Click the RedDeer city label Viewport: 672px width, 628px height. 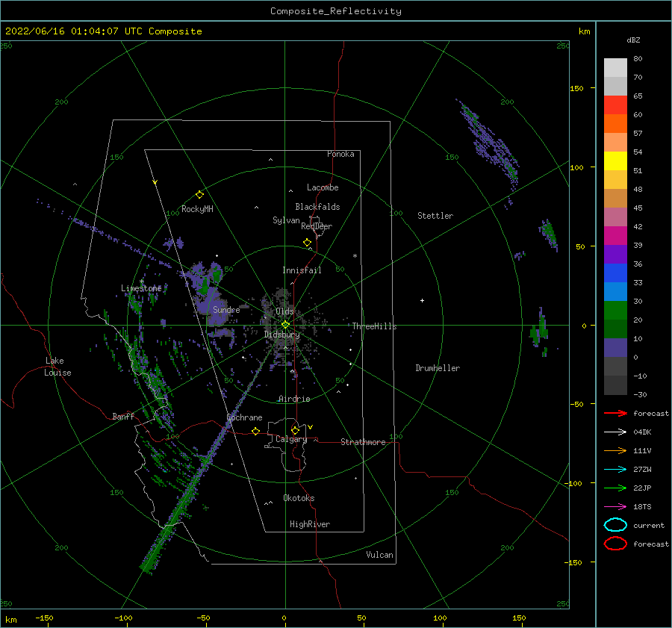point(317,226)
